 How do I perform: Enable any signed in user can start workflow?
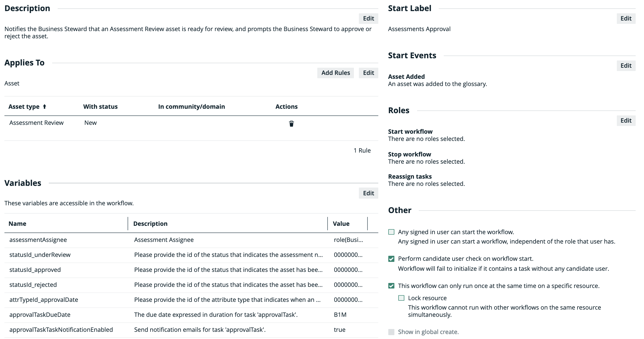(x=391, y=232)
